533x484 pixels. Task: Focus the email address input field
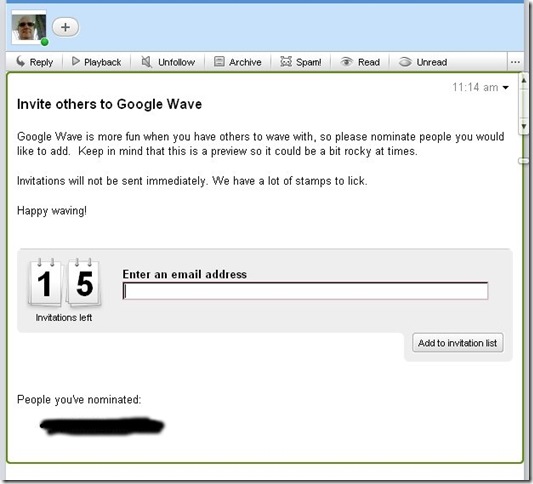(x=305, y=291)
